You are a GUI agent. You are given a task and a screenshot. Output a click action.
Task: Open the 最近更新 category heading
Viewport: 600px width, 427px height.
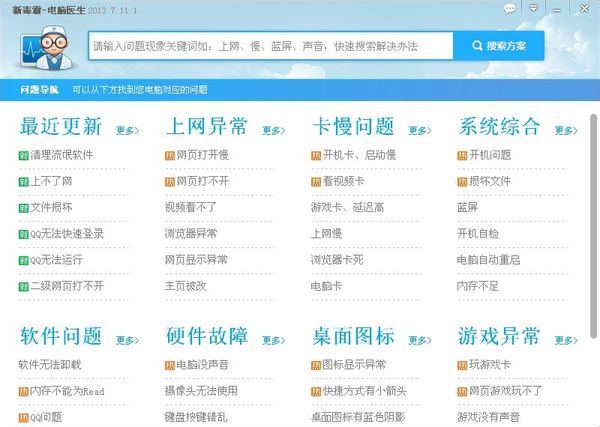point(61,127)
